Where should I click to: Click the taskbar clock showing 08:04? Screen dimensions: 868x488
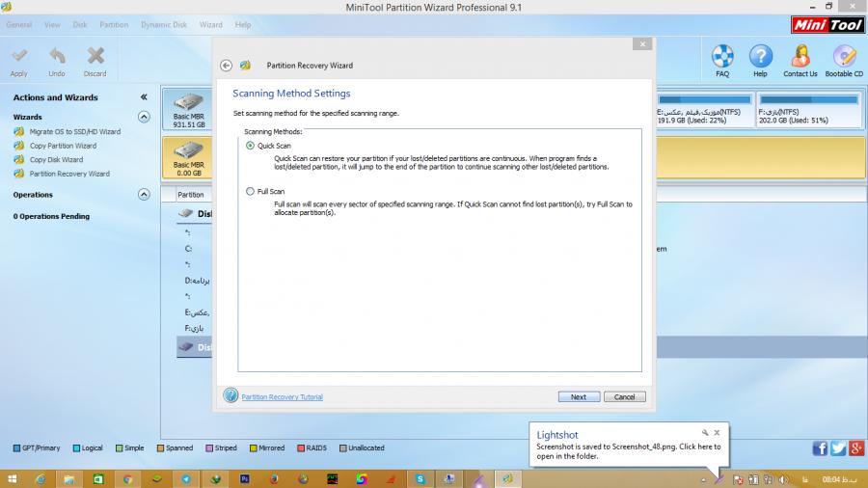tap(839, 479)
